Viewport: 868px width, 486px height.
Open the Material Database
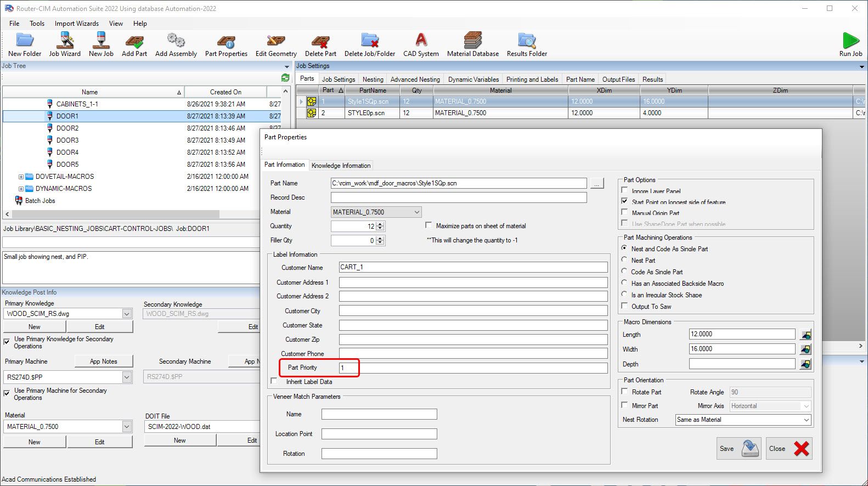click(472, 44)
